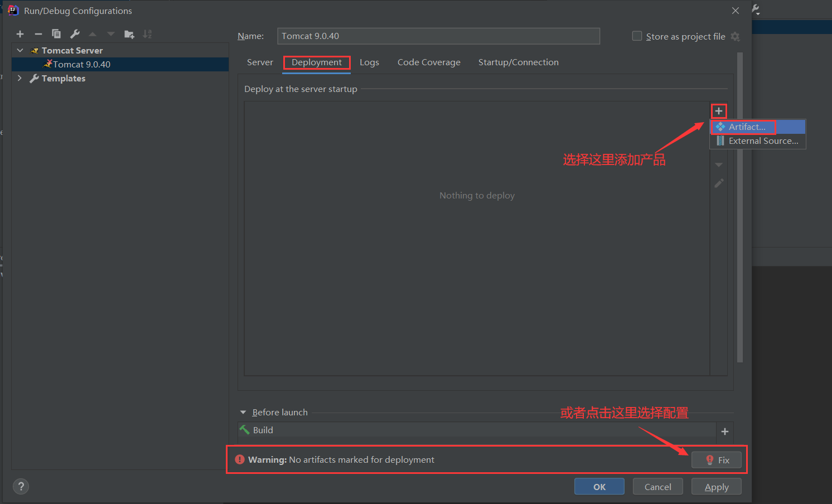This screenshot has height=504, width=832.
Task: Click the Build hammer icon
Action: click(244, 430)
